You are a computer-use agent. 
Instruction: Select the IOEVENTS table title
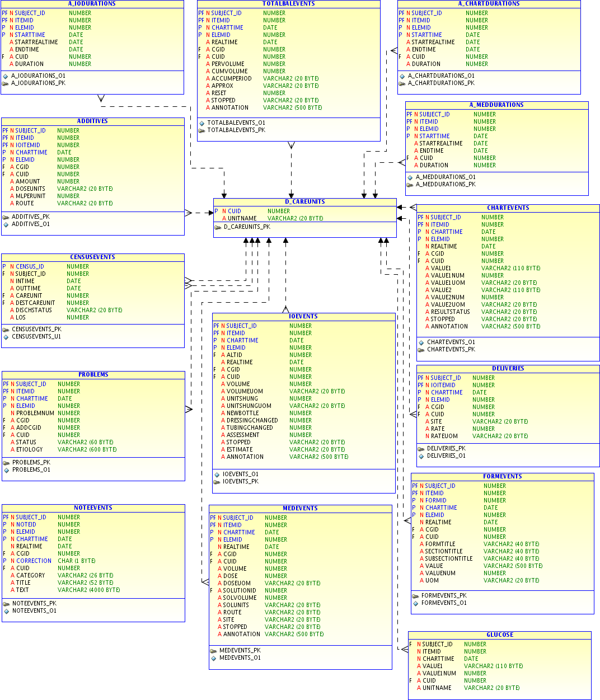click(304, 317)
